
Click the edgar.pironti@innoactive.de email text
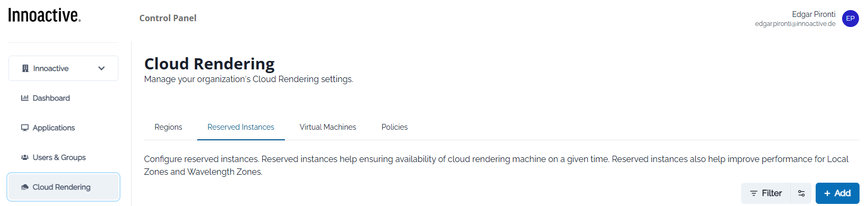coord(795,24)
